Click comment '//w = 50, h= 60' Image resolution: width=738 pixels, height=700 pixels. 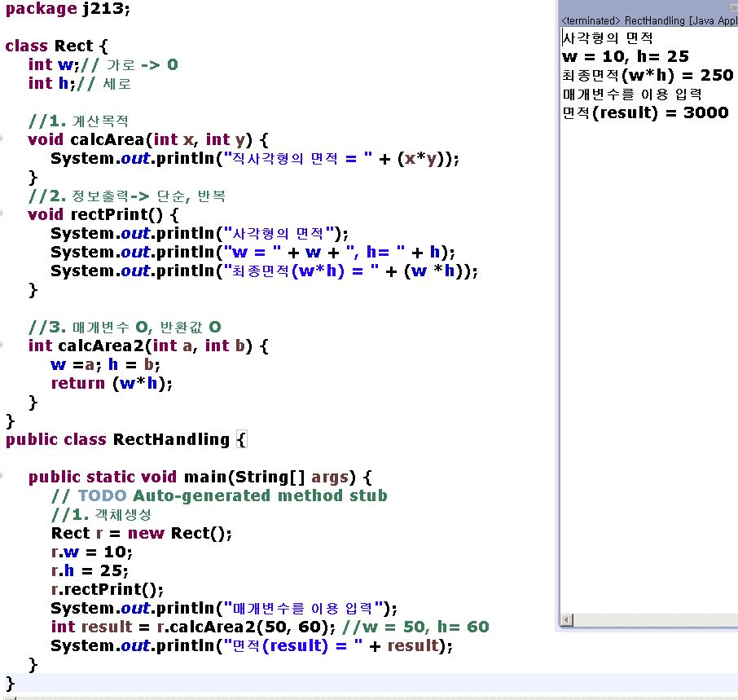click(x=416, y=627)
